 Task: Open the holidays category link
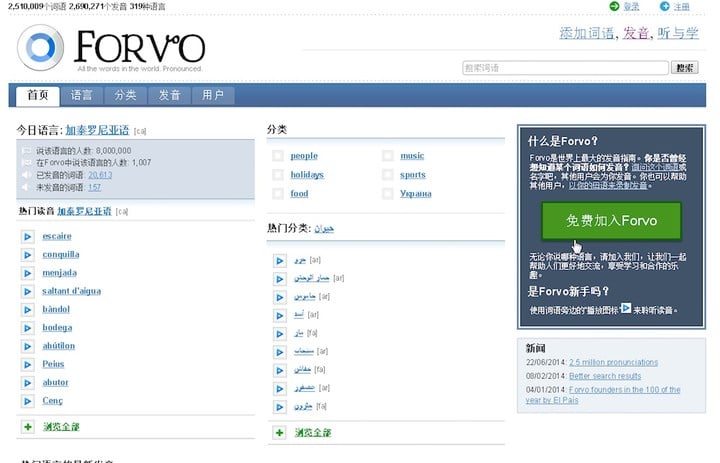click(x=307, y=175)
